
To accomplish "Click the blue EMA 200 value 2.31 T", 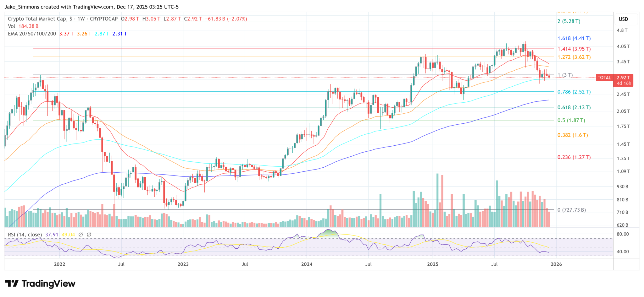I will pos(120,34).
